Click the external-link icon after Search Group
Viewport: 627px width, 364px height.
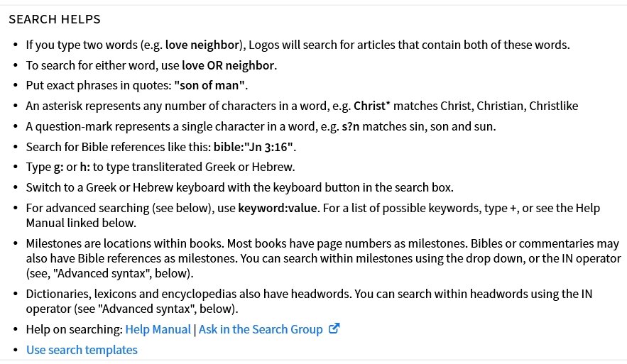pyautogui.click(x=334, y=329)
